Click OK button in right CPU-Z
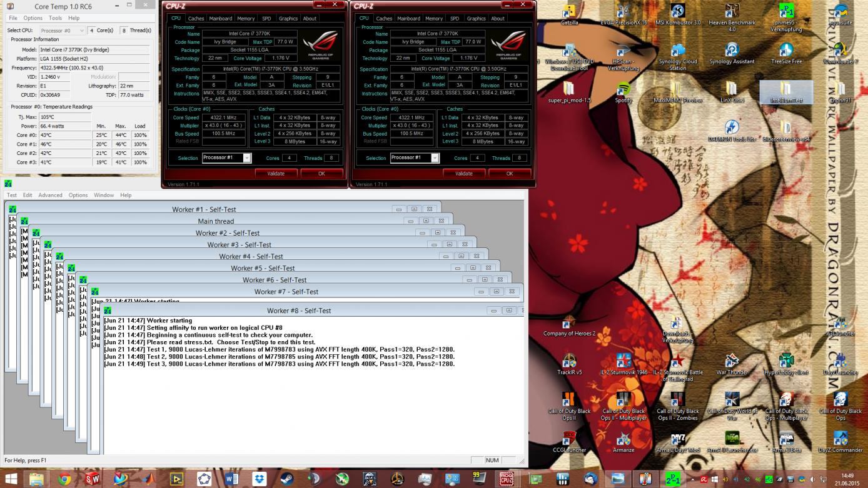868x488 pixels. [510, 173]
